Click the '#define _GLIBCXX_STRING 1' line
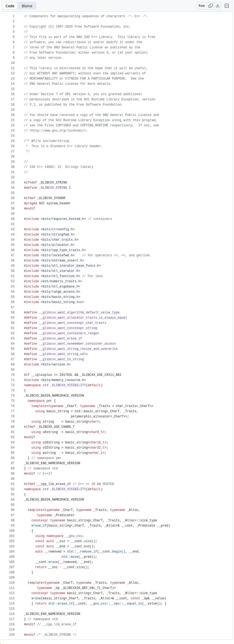 [x=47, y=188]
